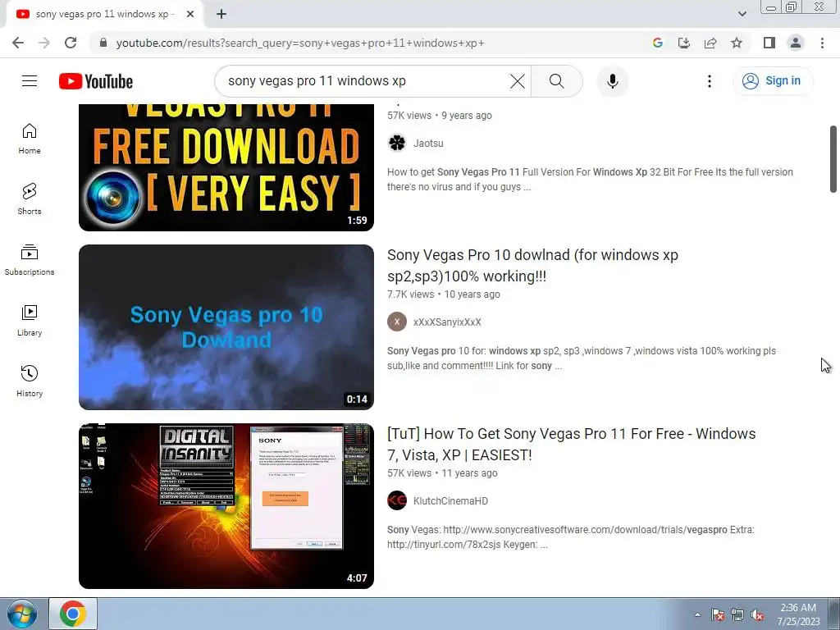Open Library in the sidebar
The image size is (840, 630).
tap(30, 321)
